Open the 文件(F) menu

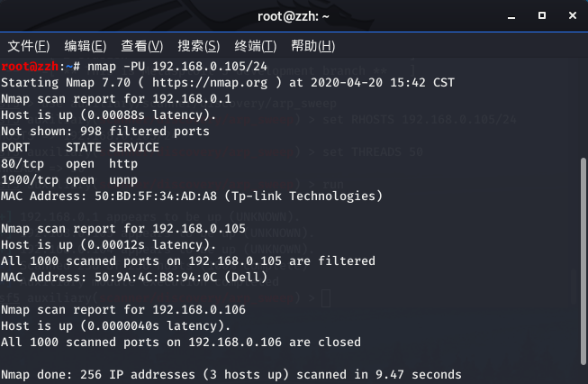(27, 46)
